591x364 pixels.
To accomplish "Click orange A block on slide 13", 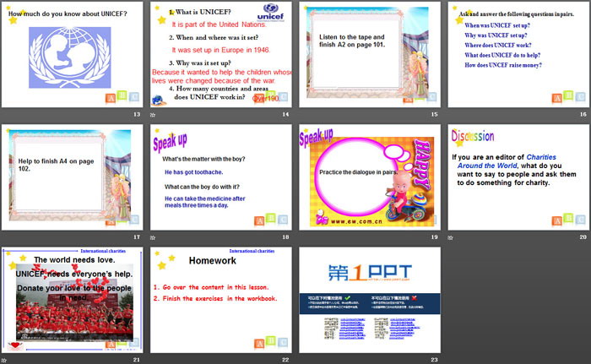I will 111,99.
